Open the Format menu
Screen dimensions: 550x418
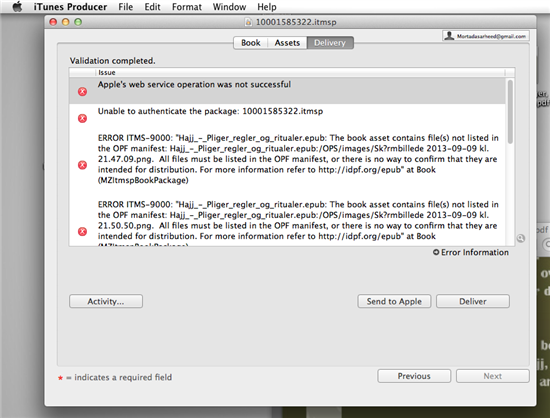(x=187, y=7)
